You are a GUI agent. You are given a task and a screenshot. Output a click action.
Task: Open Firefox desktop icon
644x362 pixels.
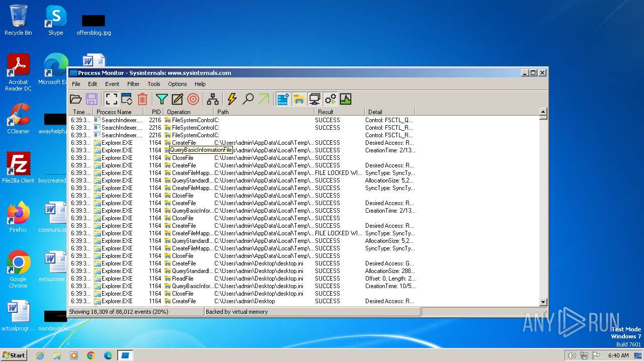tap(18, 217)
